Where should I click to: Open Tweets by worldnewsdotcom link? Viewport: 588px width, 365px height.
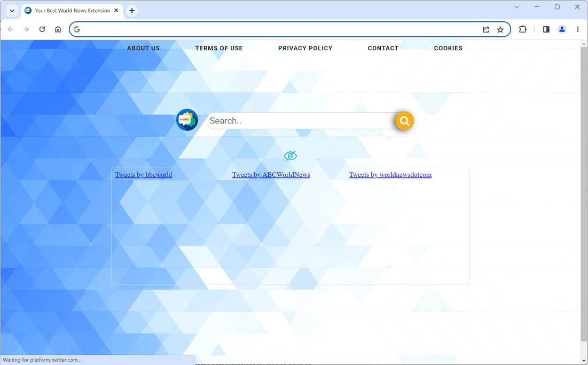pos(390,174)
